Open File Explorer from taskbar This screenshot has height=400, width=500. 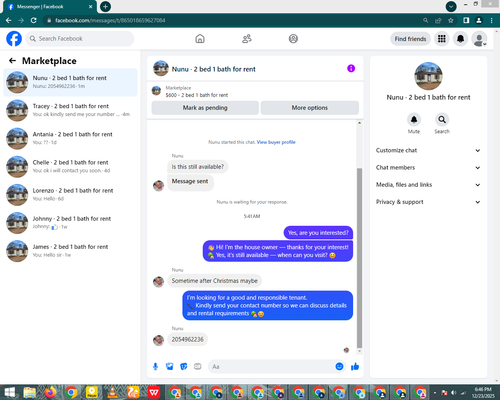tap(30, 392)
